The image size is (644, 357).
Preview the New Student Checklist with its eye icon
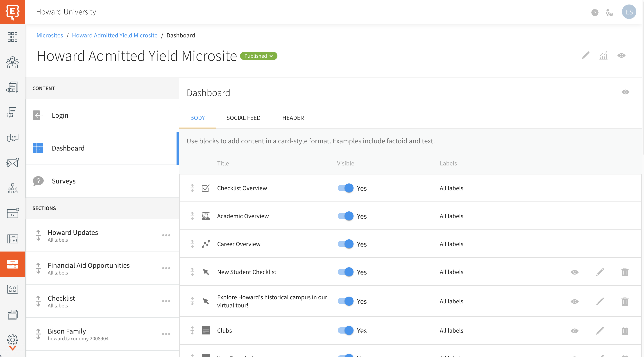coord(574,272)
